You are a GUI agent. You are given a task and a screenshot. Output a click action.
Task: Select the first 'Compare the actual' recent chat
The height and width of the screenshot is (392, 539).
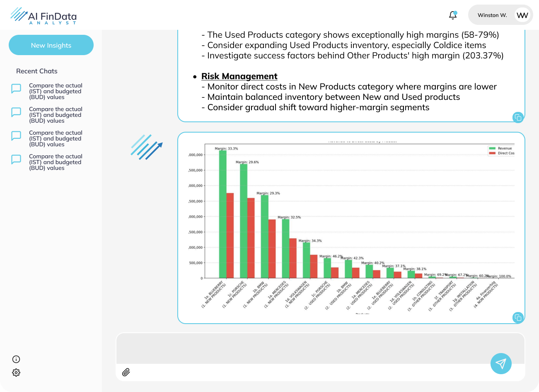55,91
